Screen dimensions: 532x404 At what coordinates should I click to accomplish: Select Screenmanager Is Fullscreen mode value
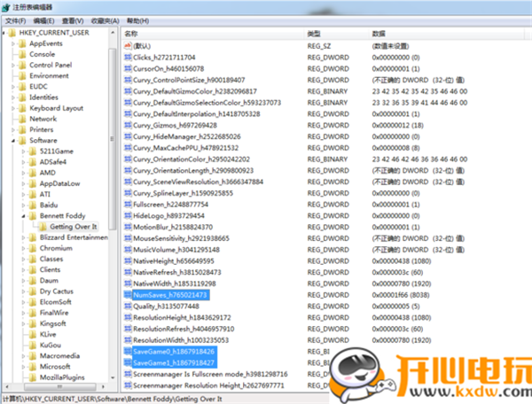[x=210, y=374]
